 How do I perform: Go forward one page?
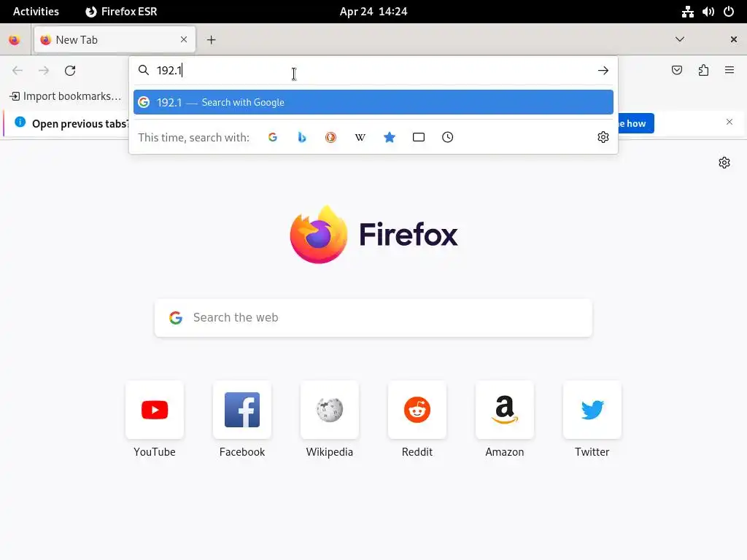coord(44,71)
